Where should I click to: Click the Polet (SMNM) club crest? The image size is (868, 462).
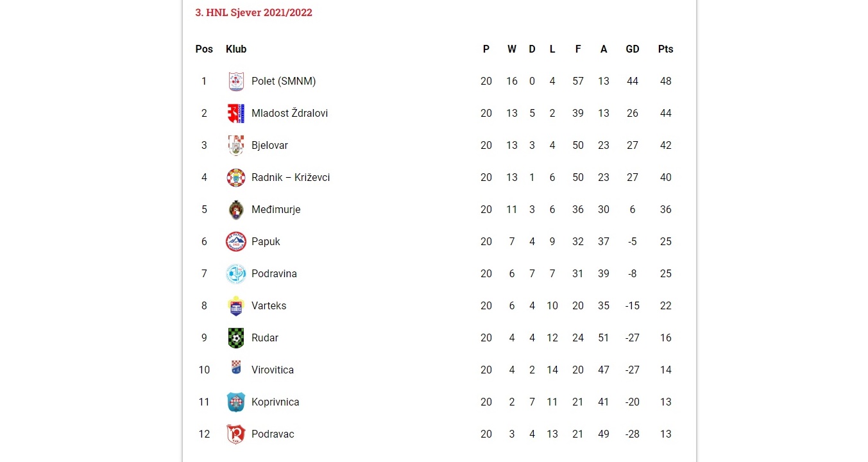coord(236,81)
